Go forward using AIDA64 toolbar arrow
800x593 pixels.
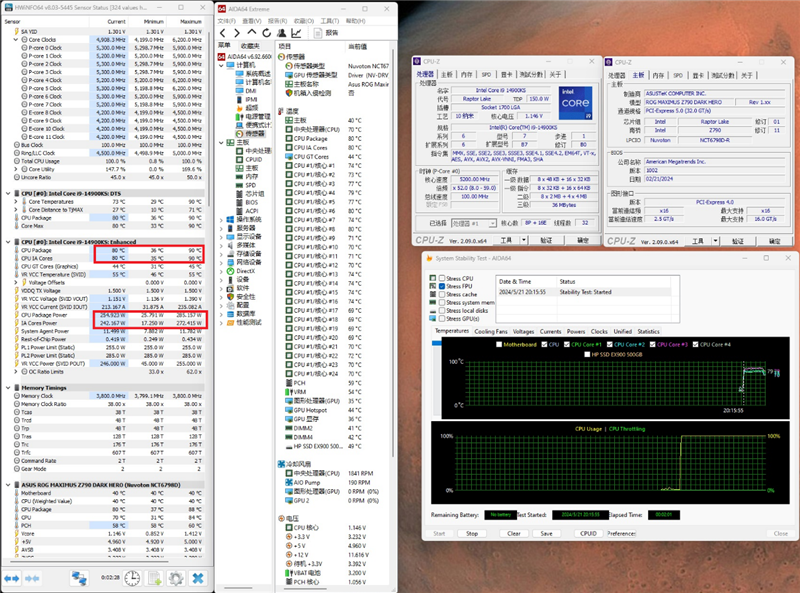[x=237, y=33]
